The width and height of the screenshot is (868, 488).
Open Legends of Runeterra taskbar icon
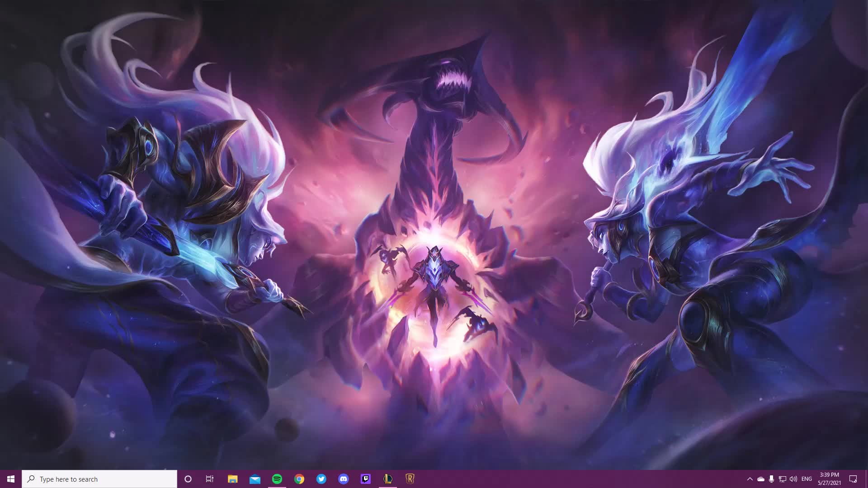[410, 479]
